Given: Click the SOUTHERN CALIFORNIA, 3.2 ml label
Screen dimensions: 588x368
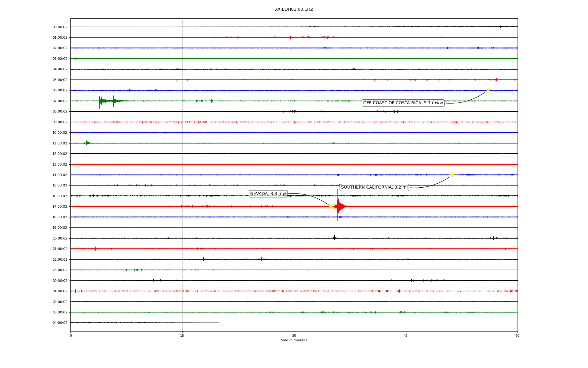Looking at the screenshot, I should [x=374, y=187].
